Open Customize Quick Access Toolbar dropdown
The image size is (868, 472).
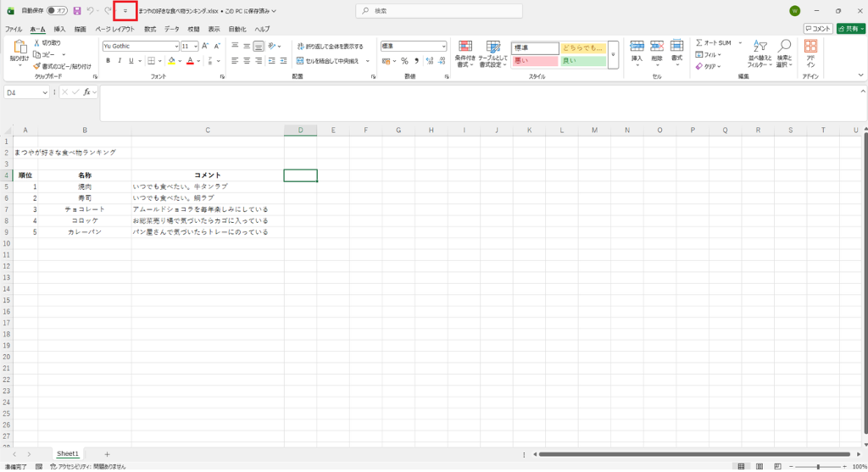(x=125, y=11)
